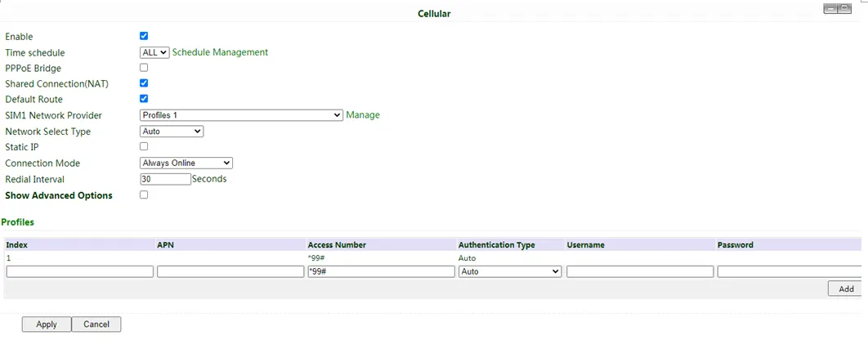Enable the Static IP checkbox

[x=144, y=147]
